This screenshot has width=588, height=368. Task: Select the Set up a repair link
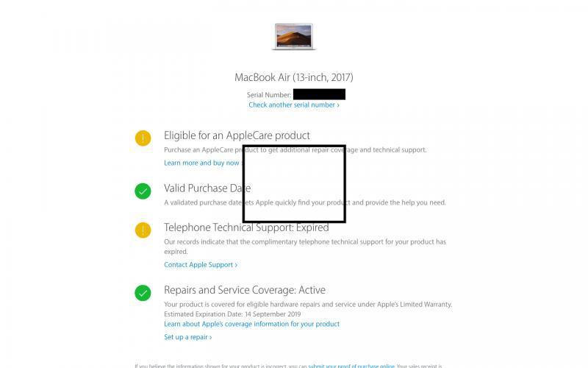(x=188, y=337)
